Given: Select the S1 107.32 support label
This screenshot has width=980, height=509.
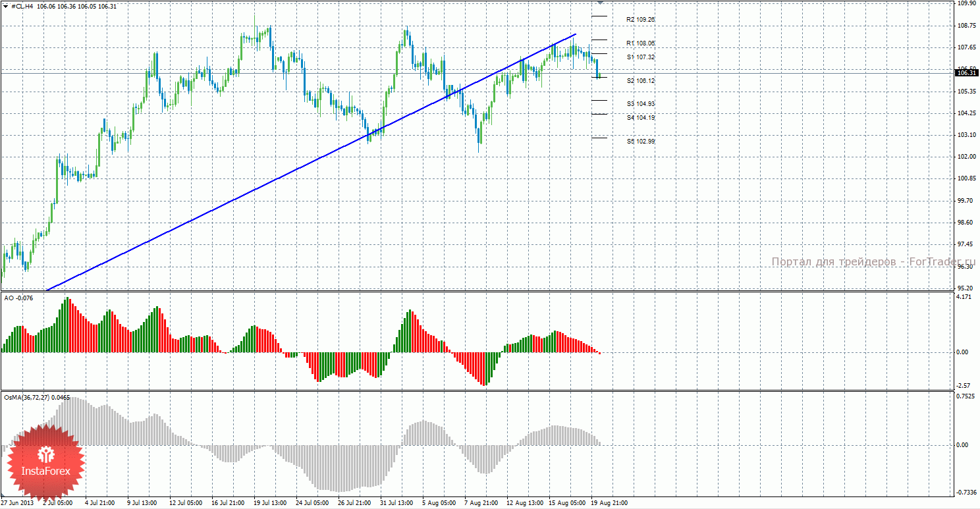Looking at the screenshot, I should point(641,57).
